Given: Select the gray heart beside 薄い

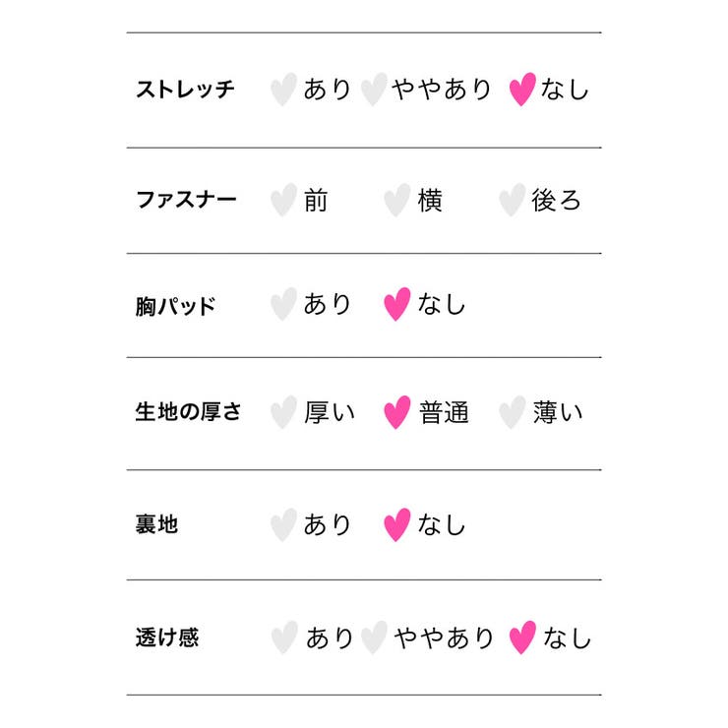Looking at the screenshot, I should 512,412.
